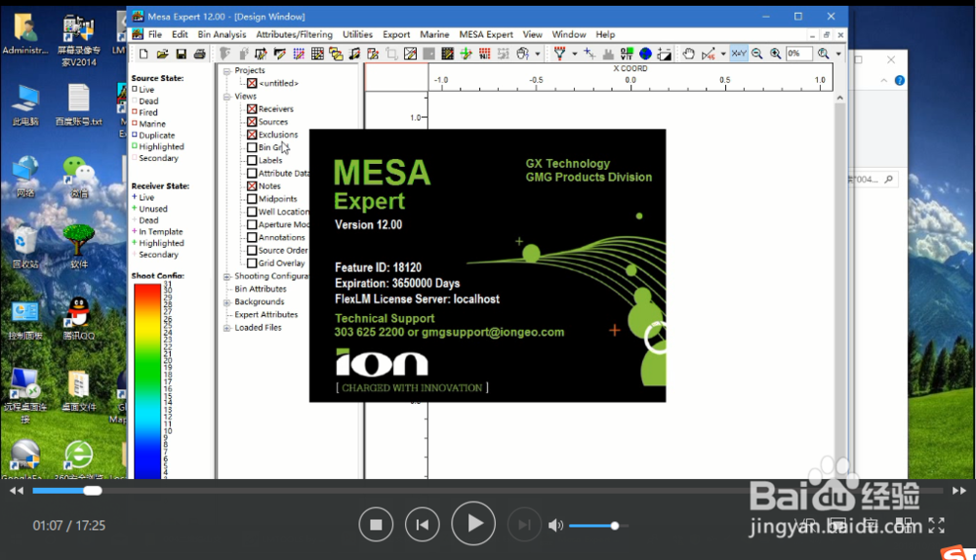
Task: Check the Bin Grid view checkbox
Action: (252, 147)
